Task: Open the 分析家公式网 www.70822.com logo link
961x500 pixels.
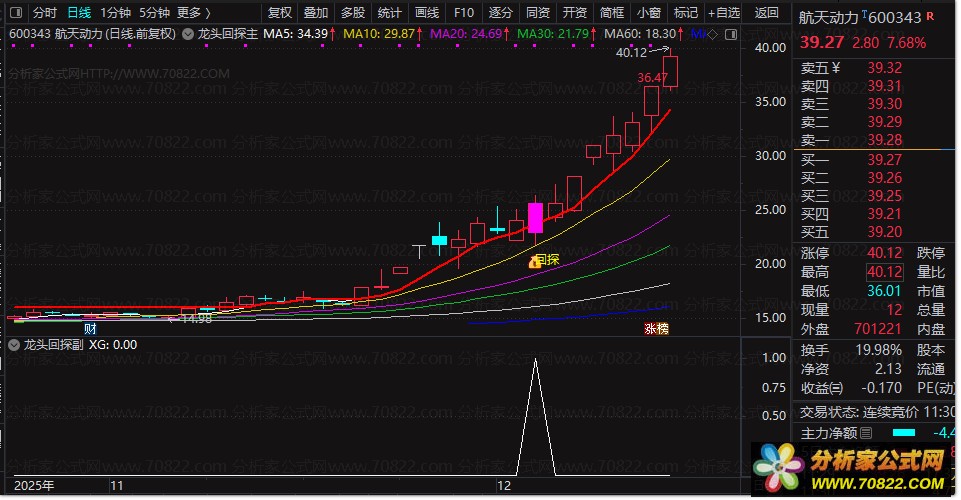Action: [852, 468]
